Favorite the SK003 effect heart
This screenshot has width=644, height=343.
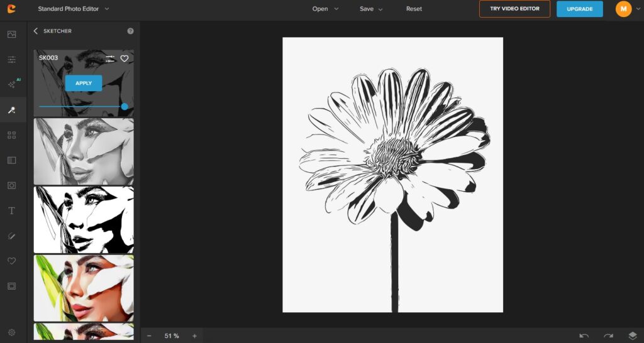pos(125,58)
